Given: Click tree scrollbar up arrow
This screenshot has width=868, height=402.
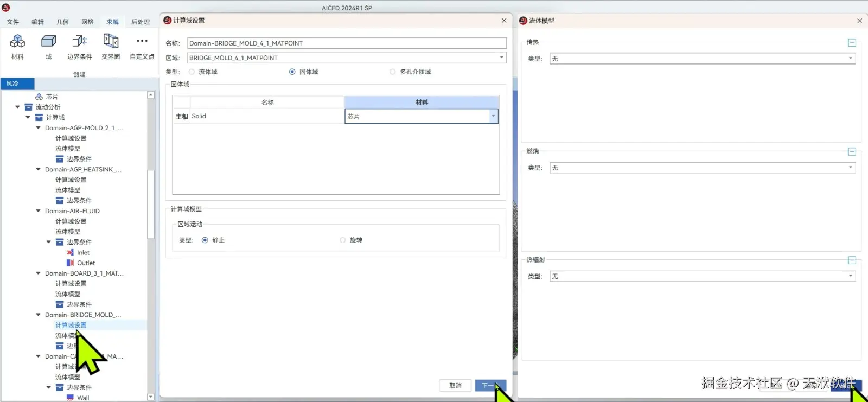Looking at the screenshot, I should tap(151, 95).
